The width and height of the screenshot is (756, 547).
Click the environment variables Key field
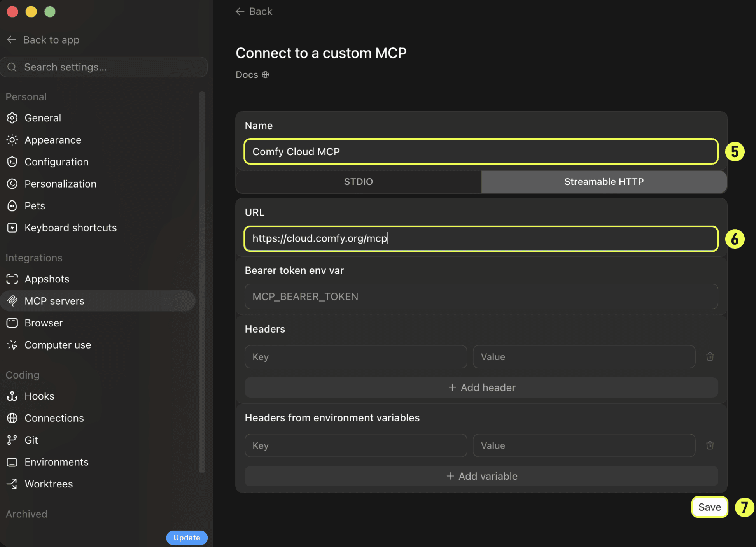pos(356,445)
